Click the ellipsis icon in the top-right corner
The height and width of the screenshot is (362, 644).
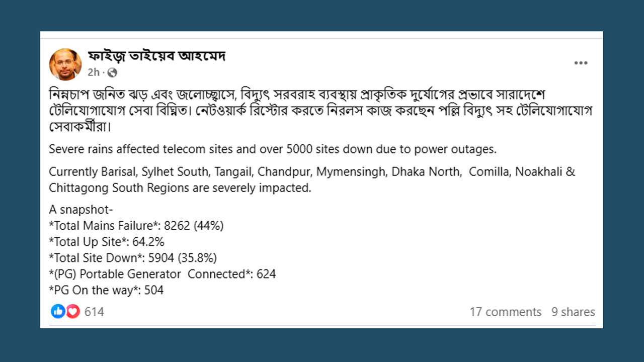click(581, 62)
